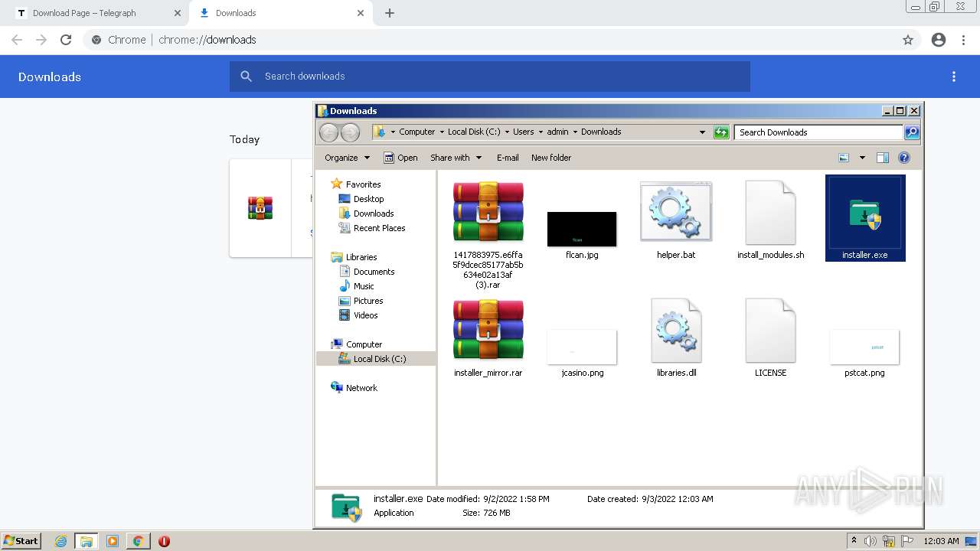Go back in Chrome

pyautogui.click(x=17, y=40)
